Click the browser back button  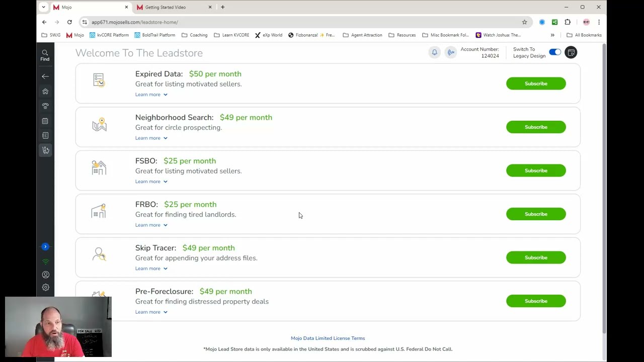44,22
